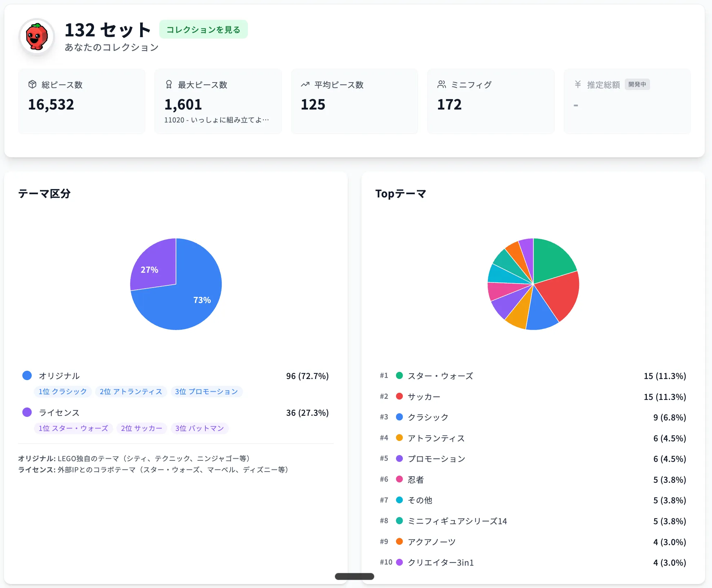Viewport: 712px width, 588px height.
Task: Click the green dot next to スター・ウォーズ
Action: tap(399, 375)
